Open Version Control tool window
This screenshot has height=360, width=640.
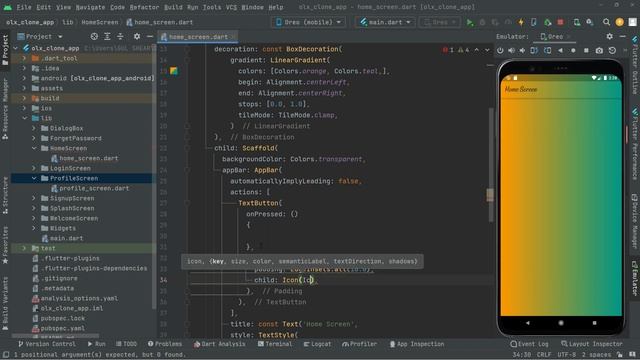coord(47,344)
